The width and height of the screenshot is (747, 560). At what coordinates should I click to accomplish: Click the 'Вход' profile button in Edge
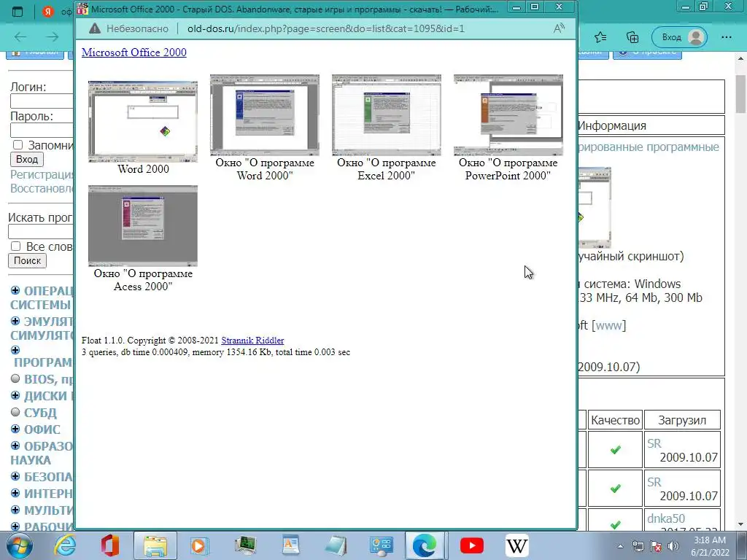(x=680, y=37)
